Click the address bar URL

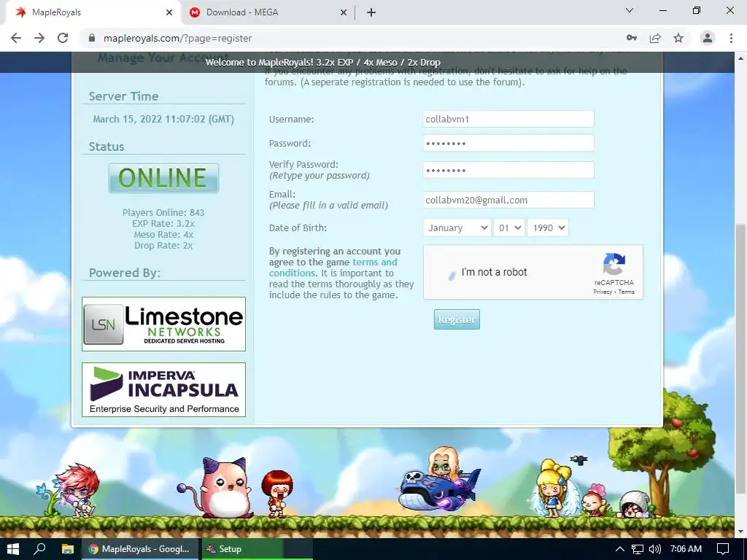click(x=178, y=38)
